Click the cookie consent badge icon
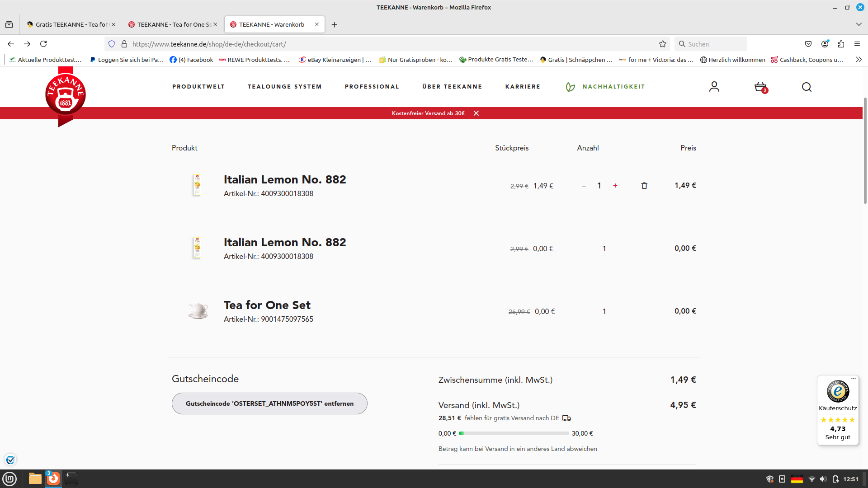The image size is (868, 488). (10, 460)
